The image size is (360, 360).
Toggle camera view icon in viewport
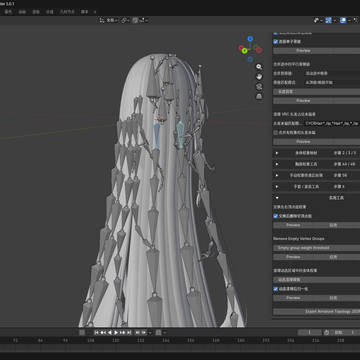[259, 87]
